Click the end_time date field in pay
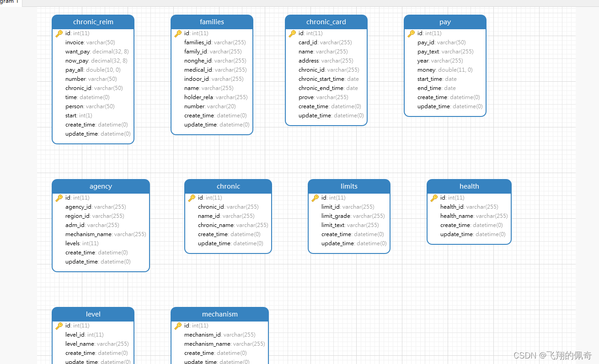This screenshot has width=599, height=364. 437,88
